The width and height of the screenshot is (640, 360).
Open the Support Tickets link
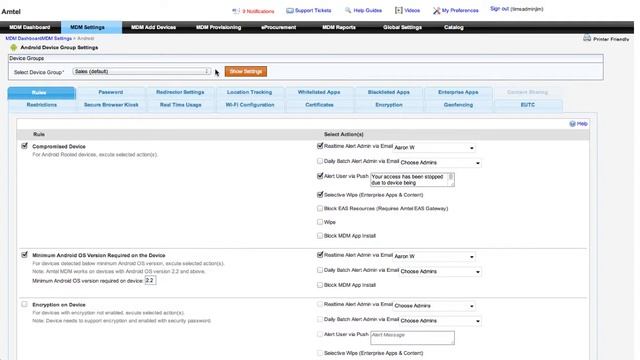point(313,11)
